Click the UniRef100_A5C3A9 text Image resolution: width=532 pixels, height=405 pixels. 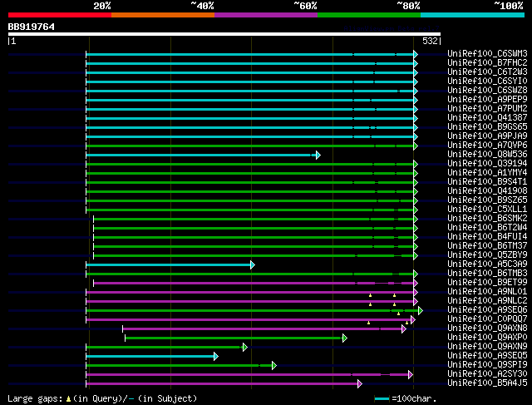click(x=487, y=264)
